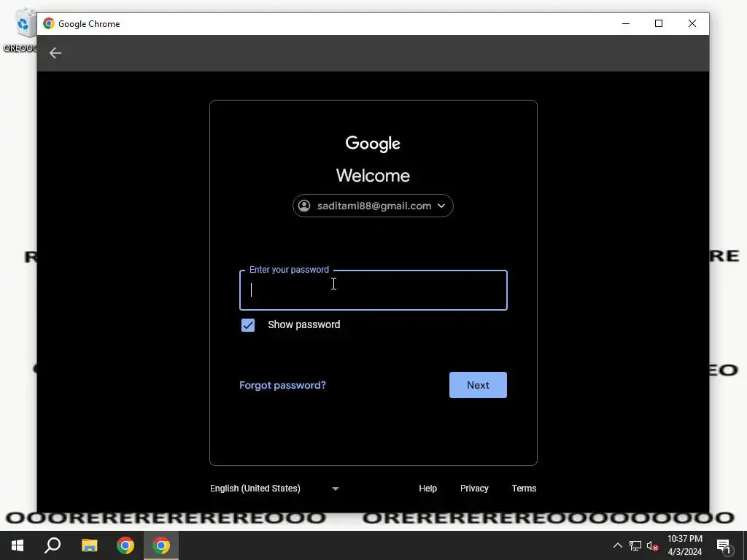Viewport: 747px width, 560px height.
Task: Click the Forgot password? link
Action: click(282, 385)
